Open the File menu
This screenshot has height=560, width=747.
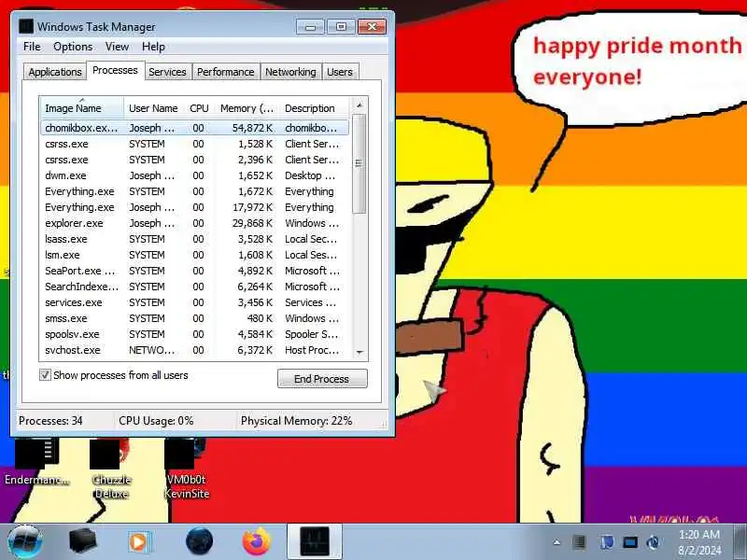[32, 47]
